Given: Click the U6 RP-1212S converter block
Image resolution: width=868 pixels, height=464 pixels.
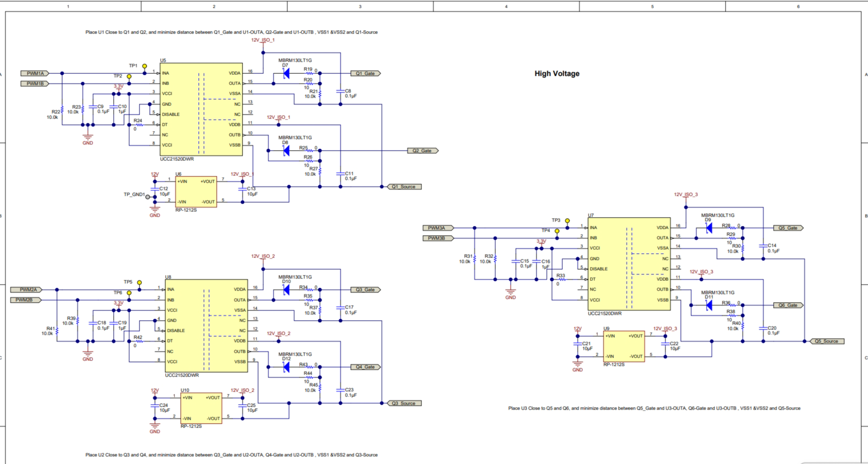Looking at the screenshot, I should coord(196,191).
